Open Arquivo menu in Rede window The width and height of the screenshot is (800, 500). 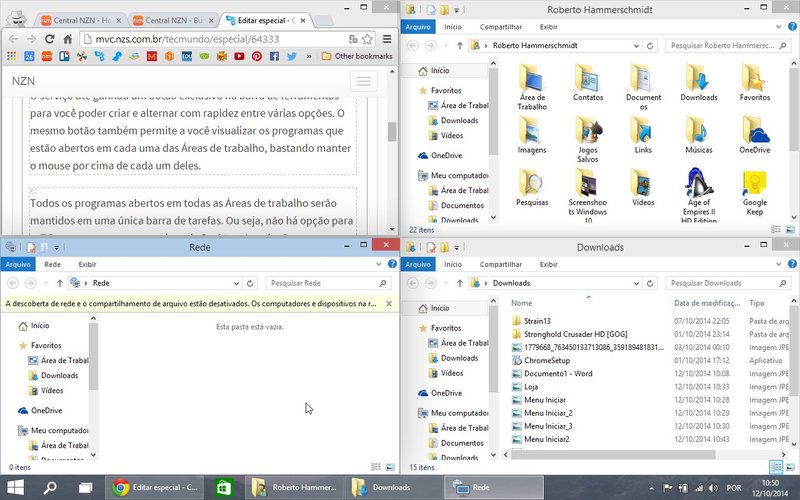coord(18,264)
